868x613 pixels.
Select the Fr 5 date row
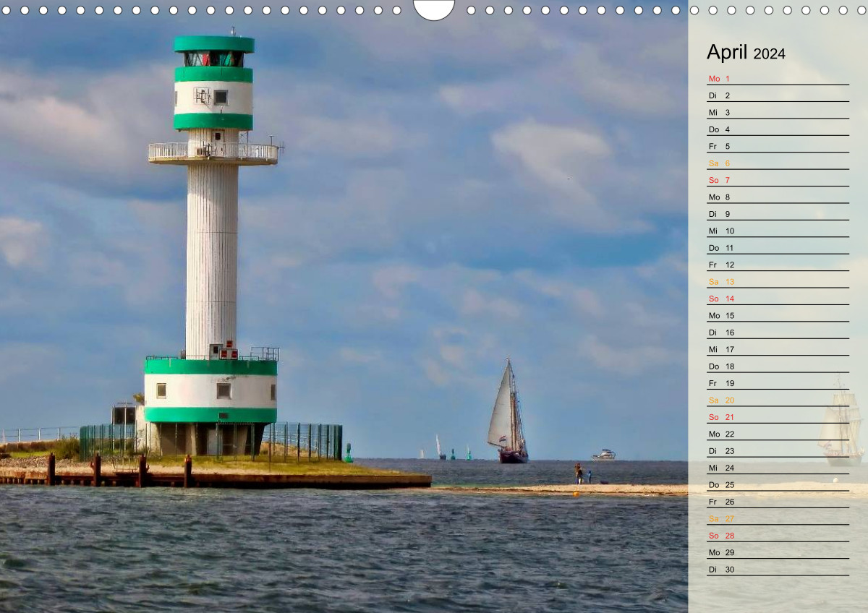click(x=778, y=146)
